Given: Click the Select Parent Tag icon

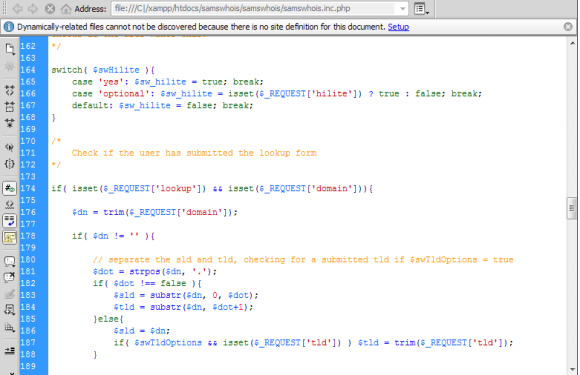Looking at the screenshot, I should coord(10,147).
